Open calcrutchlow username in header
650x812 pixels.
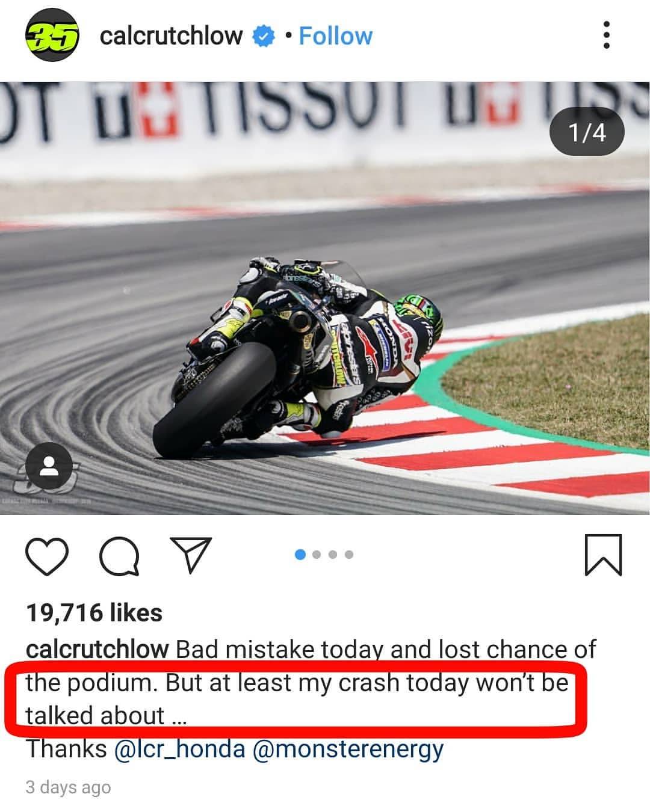pyautogui.click(x=172, y=36)
